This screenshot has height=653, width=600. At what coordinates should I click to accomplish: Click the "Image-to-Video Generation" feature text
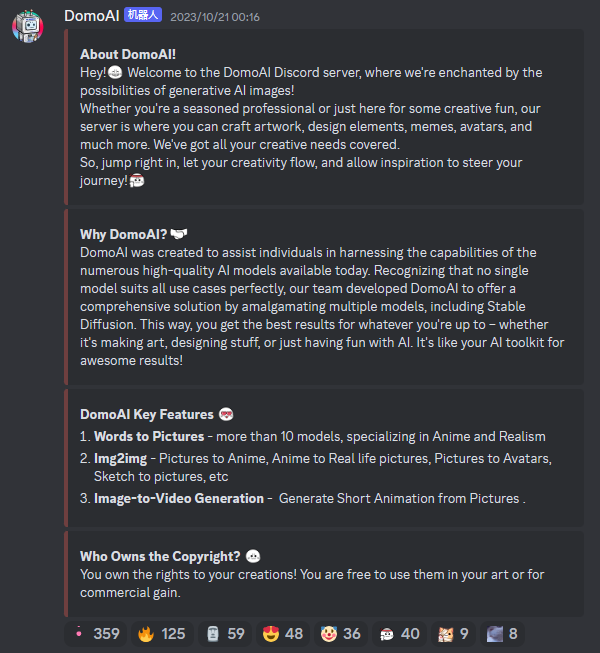click(178, 498)
